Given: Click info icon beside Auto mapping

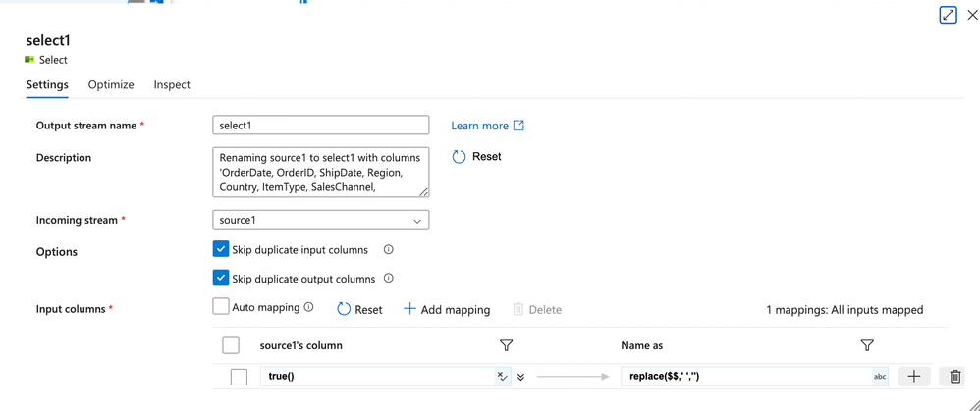Looking at the screenshot, I should 308,307.
